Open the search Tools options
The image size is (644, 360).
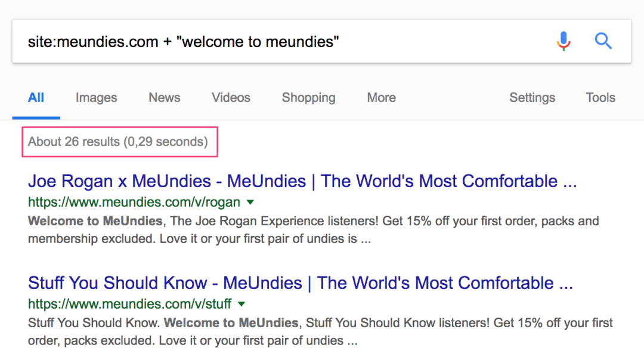click(600, 98)
